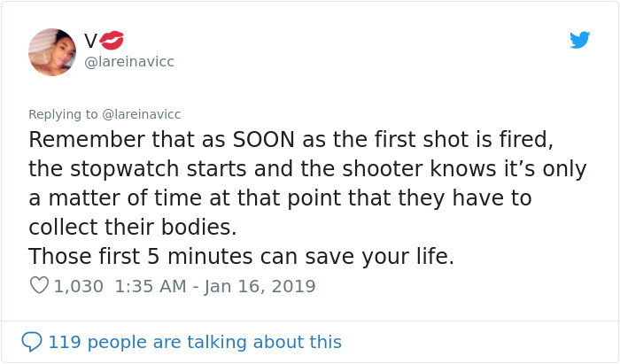Open the @lareinavicc handle under the name

click(128, 60)
